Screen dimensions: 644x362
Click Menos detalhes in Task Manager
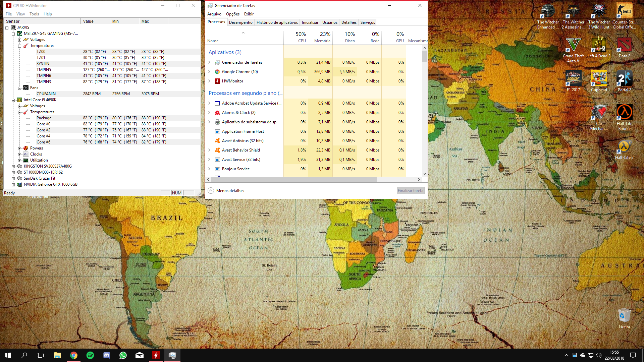point(226,191)
